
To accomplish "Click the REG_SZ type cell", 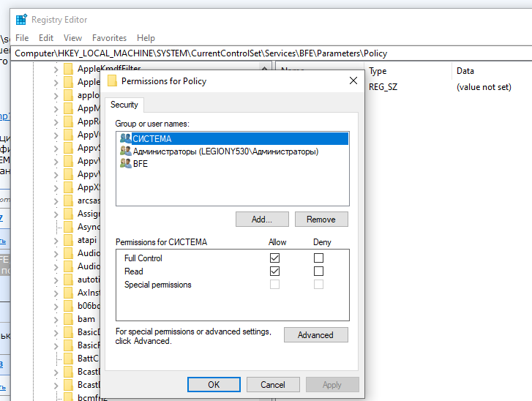I will 383,87.
